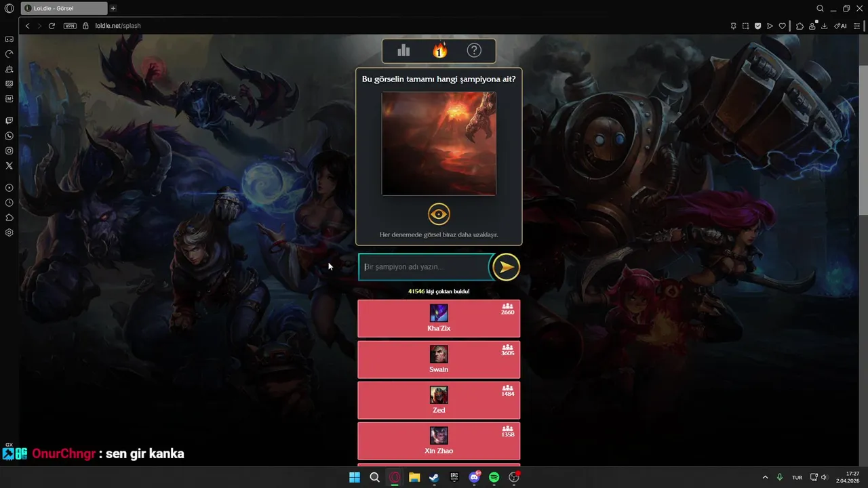Open the GX Cleaner icon in sidebar
The width and height of the screenshot is (868, 488).
point(9,69)
